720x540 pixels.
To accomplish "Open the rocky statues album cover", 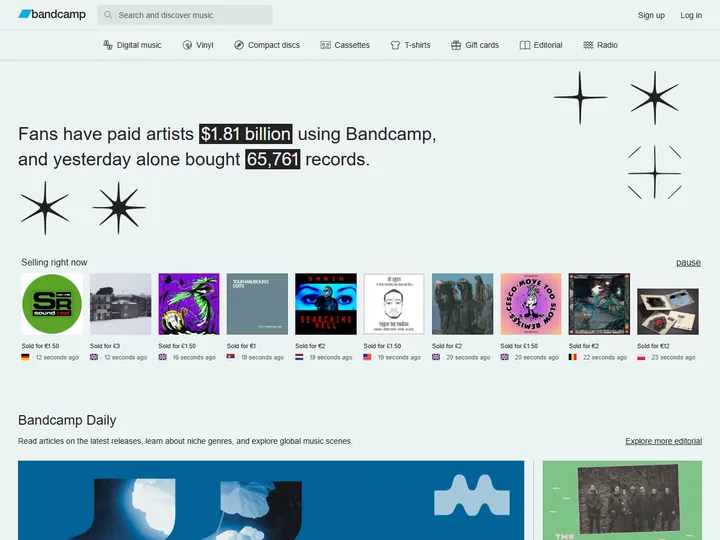I will point(462,304).
